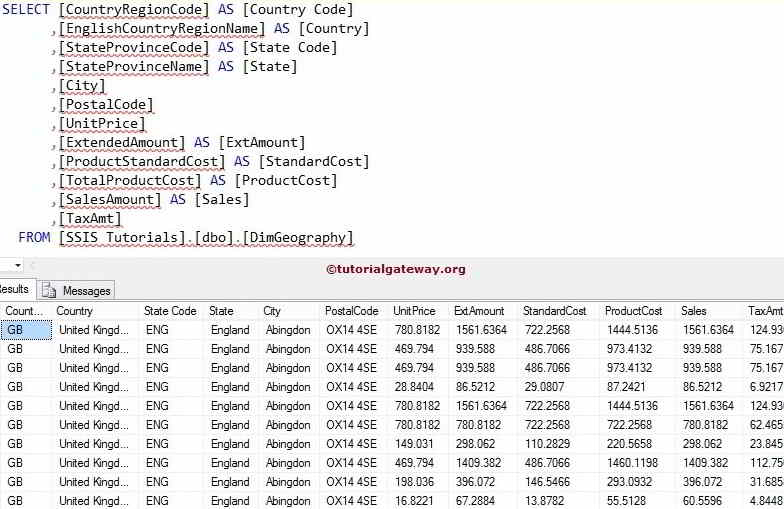Select ProductCost value 1460.1198

click(632, 463)
